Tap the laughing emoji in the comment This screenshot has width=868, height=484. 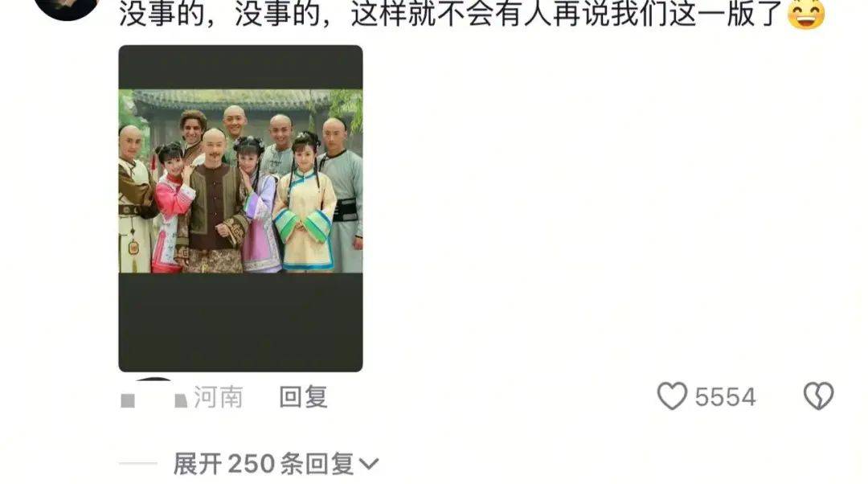pos(806,13)
